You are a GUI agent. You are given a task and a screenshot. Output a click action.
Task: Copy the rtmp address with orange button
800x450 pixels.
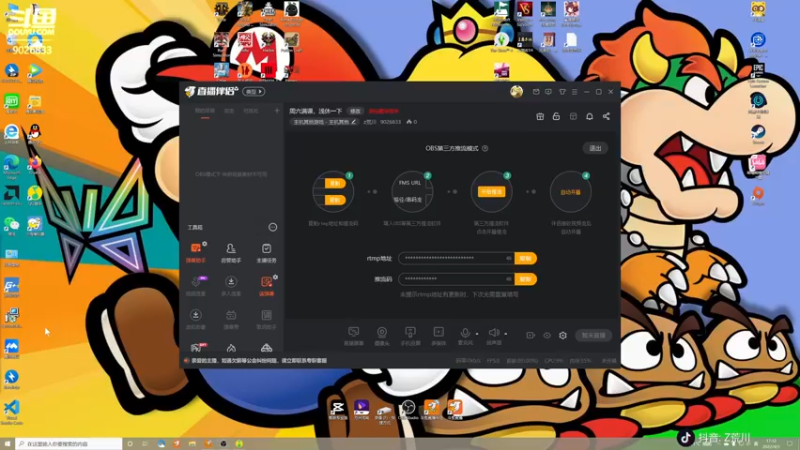click(x=526, y=258)
